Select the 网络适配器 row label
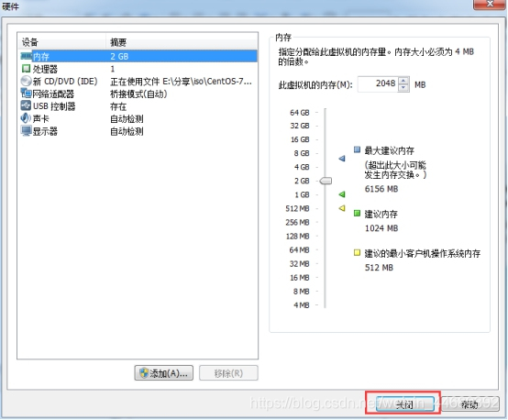 tap(53, 94)
